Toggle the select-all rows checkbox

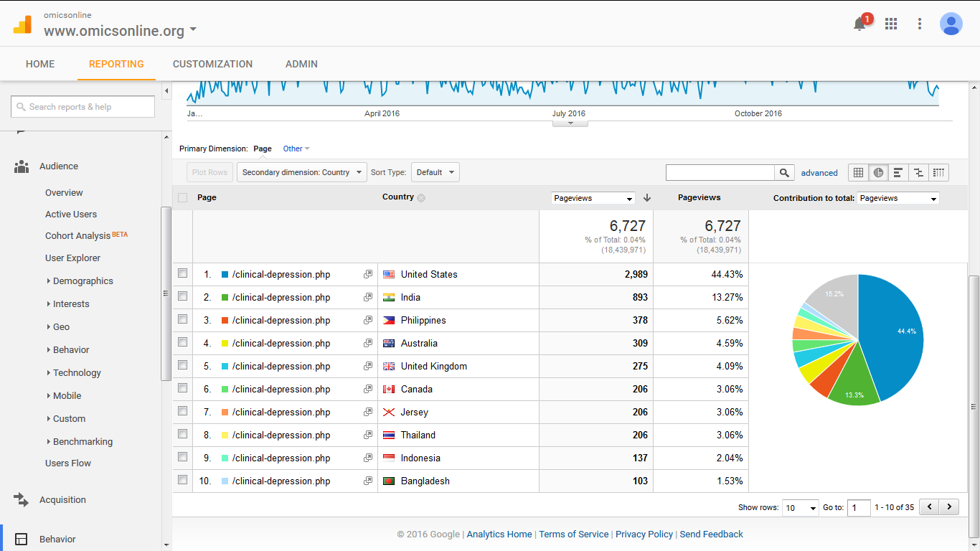182,197
